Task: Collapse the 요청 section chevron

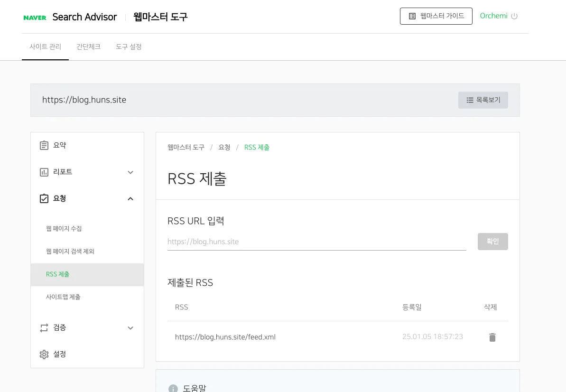Action: (130, 199)
